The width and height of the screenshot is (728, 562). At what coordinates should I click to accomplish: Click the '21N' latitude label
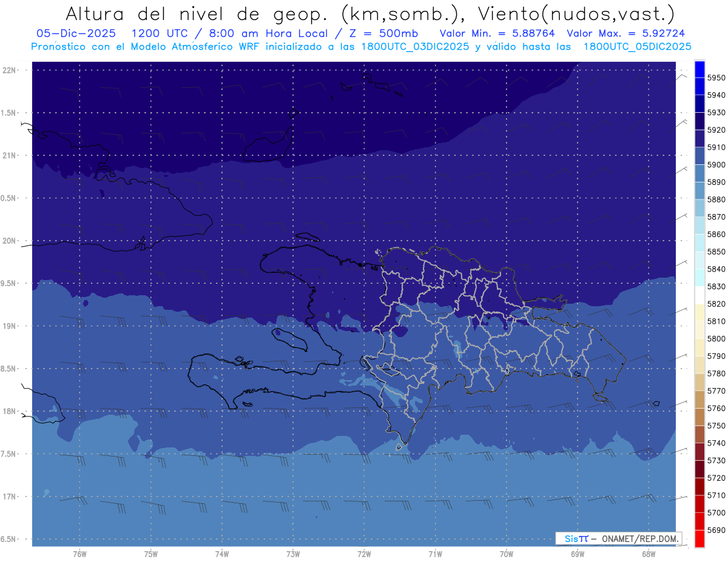10,156
